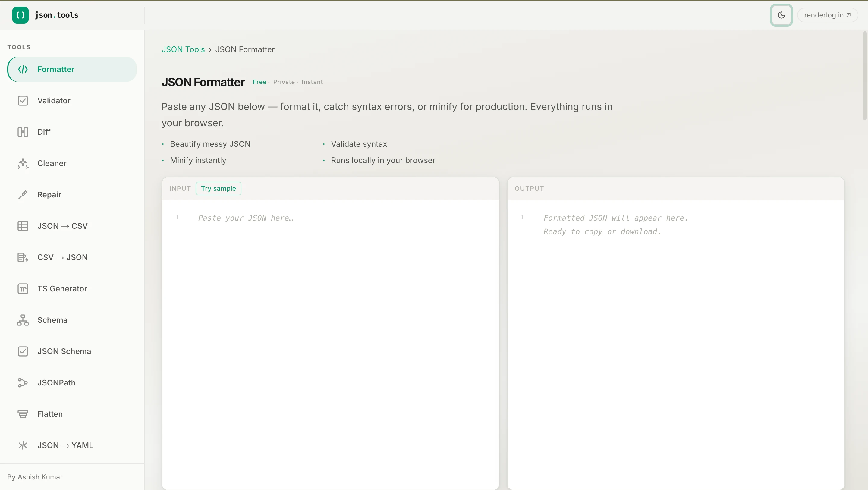Go to the Flatten tool

50,414
